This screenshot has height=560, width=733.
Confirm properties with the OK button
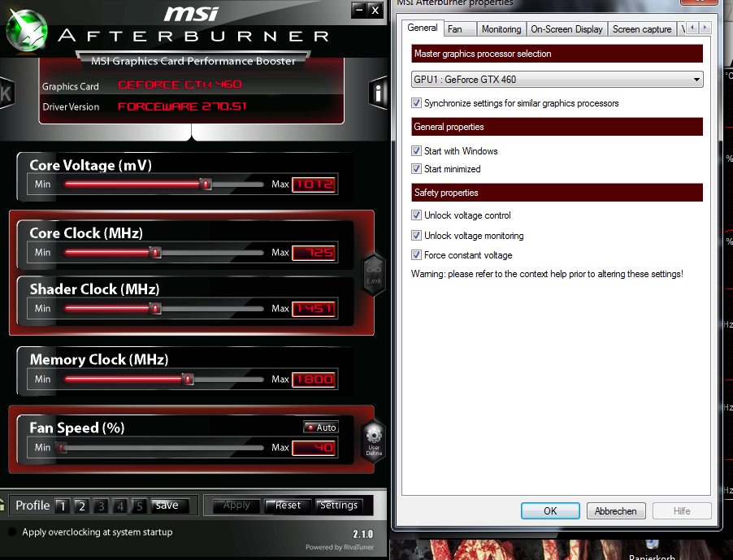(x=550, y=510)
